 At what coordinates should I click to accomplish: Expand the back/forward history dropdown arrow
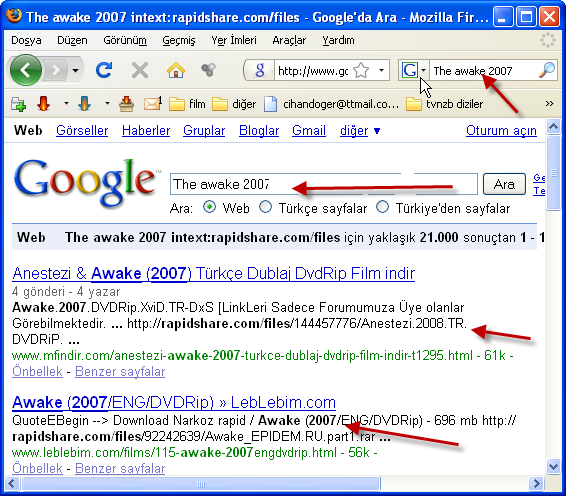pyautogui.click(x=75, y=70)
